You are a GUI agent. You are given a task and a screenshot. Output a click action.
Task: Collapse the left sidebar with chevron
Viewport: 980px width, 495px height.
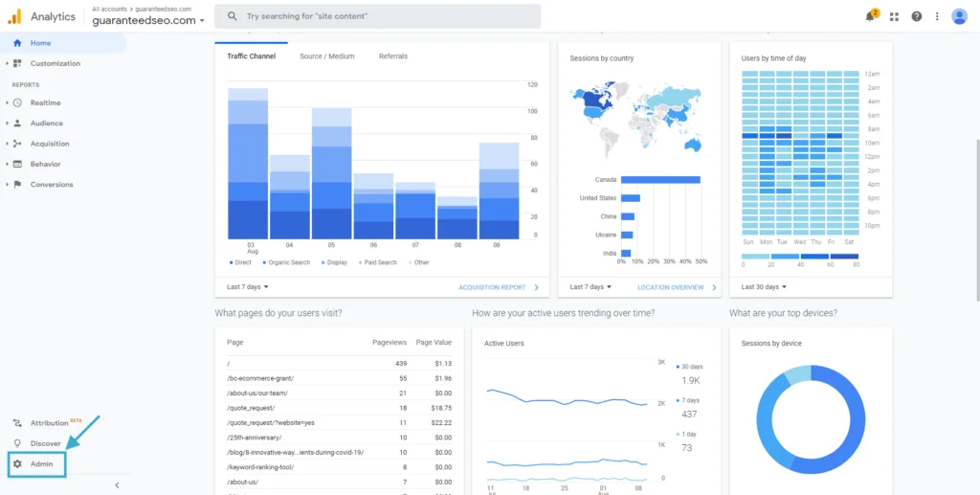[x=117, y=485]
